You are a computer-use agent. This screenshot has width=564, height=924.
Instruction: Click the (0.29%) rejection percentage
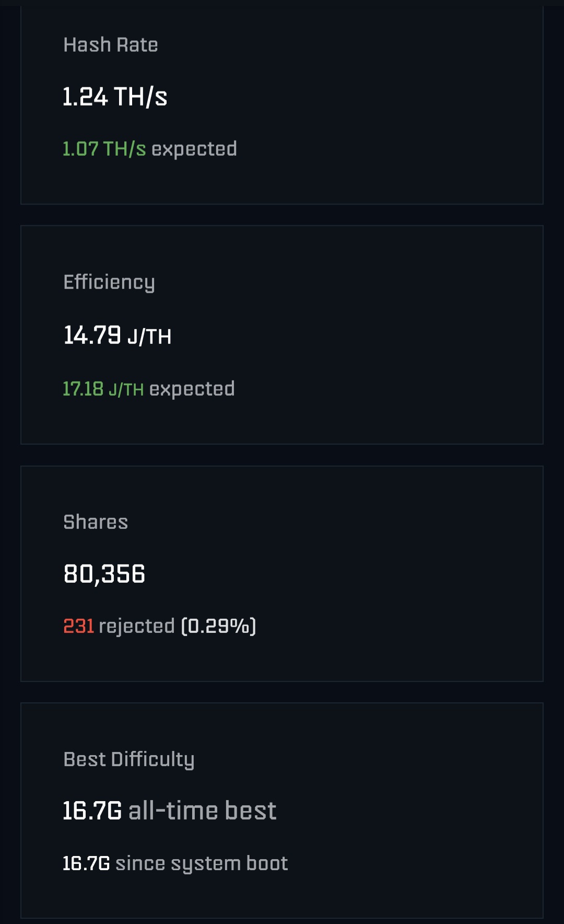(x=218, y=626)
